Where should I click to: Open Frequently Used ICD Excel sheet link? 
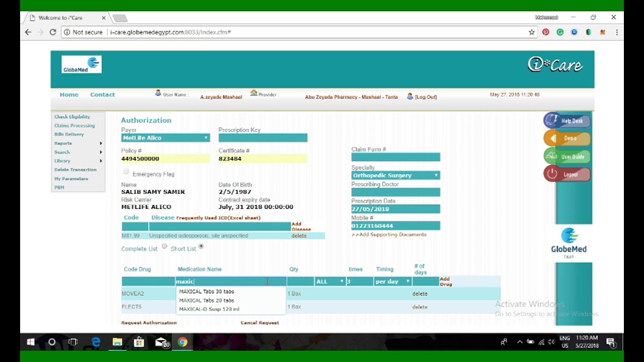pos(218,218)
